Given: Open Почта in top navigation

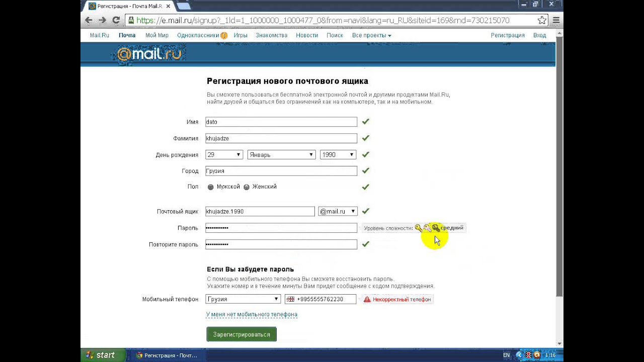Looking at the screenshot, I should point(127,36).
